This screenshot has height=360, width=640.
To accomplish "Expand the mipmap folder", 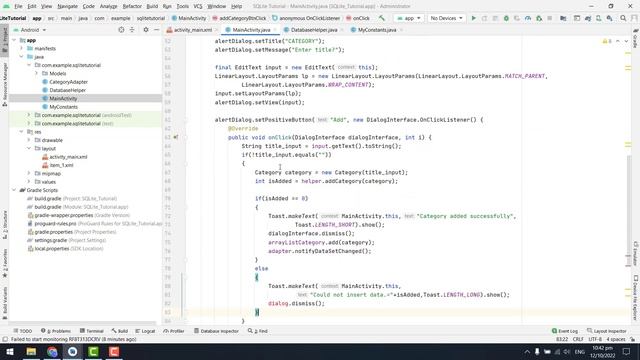I will point(29,173).
